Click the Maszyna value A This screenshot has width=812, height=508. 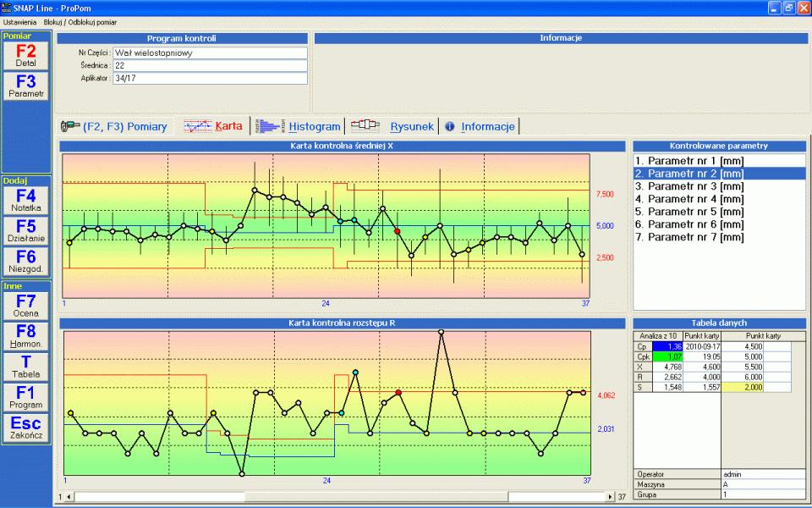763,484
